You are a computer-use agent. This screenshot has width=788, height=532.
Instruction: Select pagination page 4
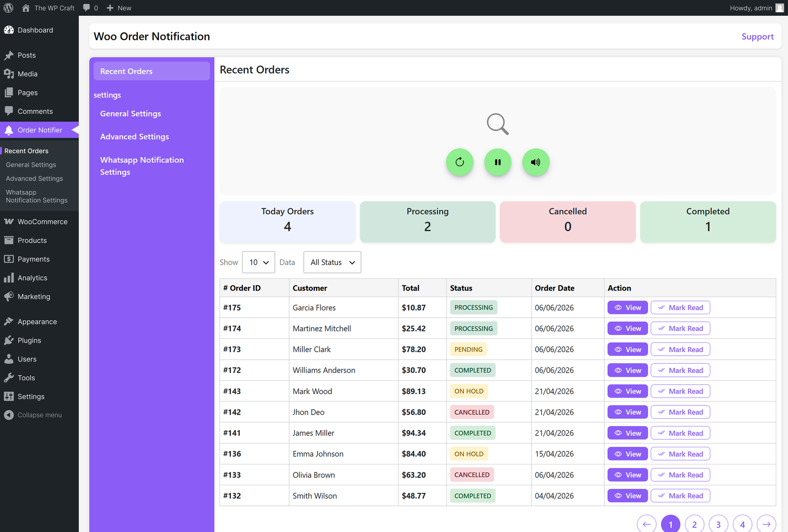(743, 524)
